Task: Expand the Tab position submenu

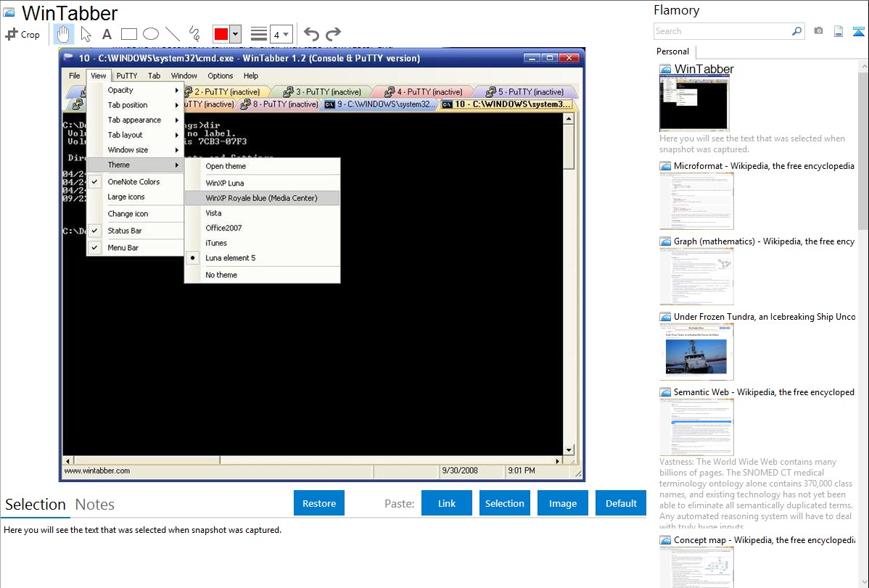Action: click(x=135, y=104)
